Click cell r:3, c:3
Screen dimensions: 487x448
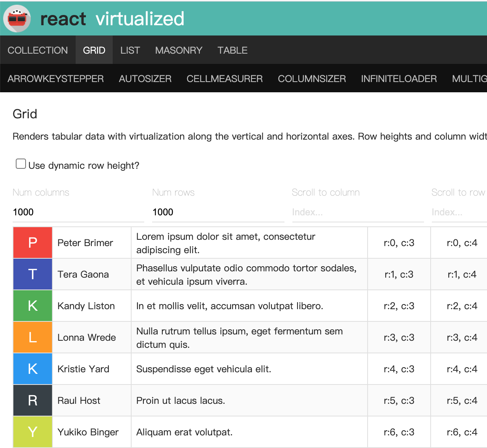[x=399, y=337]
